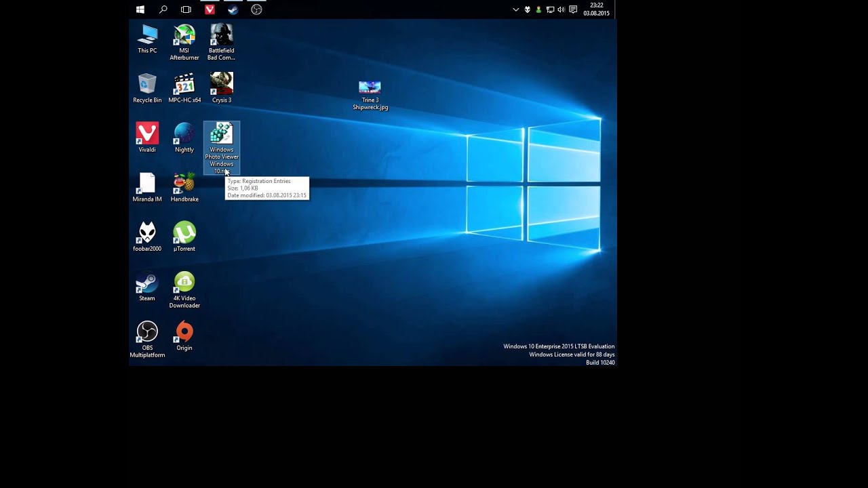This screenshot has height=488, width=868.
Task: Open the fox-head icon in the system tray
Action: coord(528,9)
